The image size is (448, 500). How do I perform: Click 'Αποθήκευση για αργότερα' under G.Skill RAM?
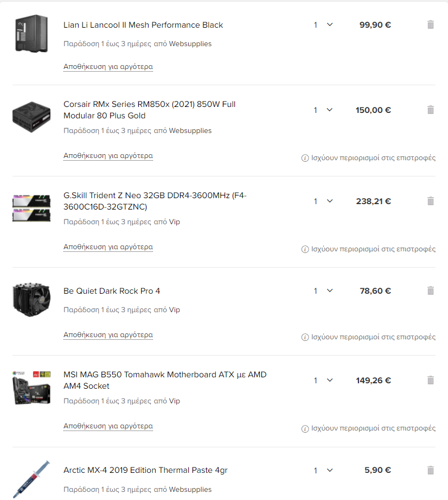pos(108,247)
